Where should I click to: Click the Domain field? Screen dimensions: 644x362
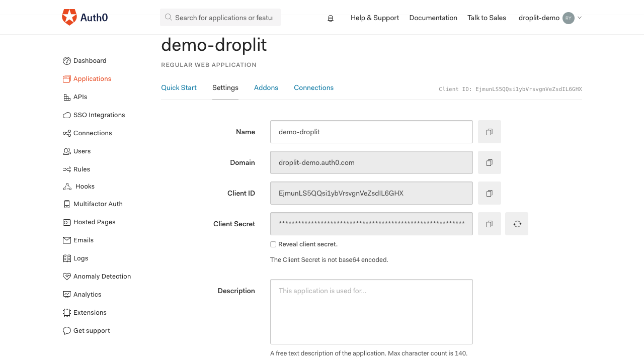click(371, 162)
